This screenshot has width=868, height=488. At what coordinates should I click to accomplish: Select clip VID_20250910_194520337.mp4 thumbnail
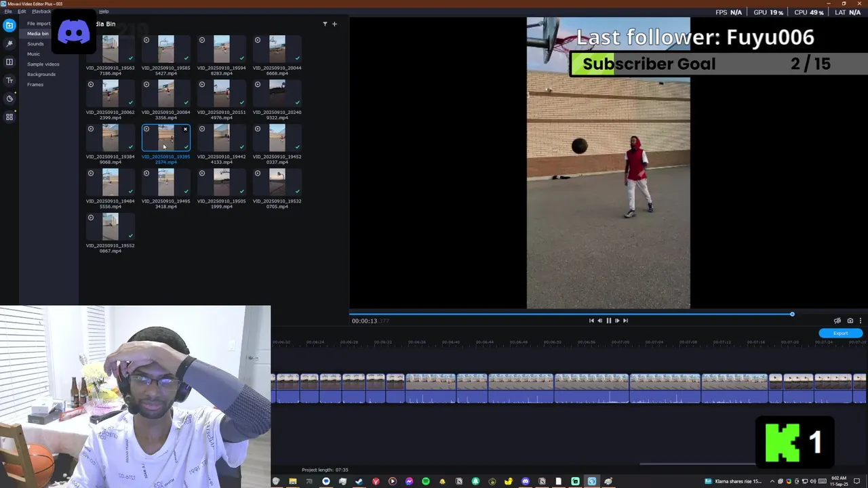(277, 138)
